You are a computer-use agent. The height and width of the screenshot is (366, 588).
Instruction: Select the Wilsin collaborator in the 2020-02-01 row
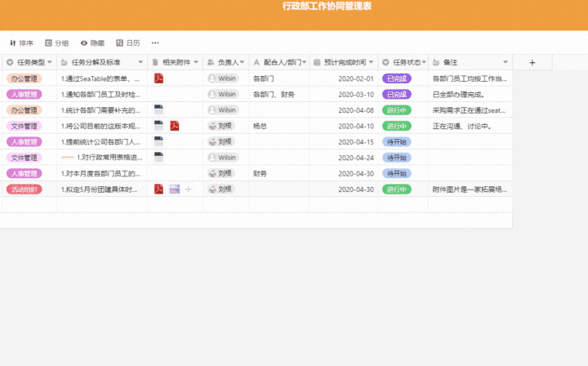click(x=223, y=78)
